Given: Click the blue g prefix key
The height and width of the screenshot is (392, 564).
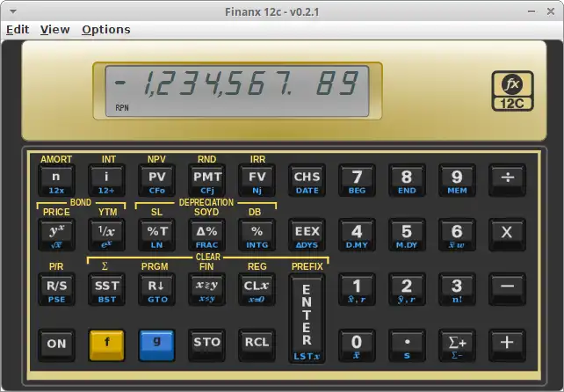Looking at the screenshot, I should (157, 345).
